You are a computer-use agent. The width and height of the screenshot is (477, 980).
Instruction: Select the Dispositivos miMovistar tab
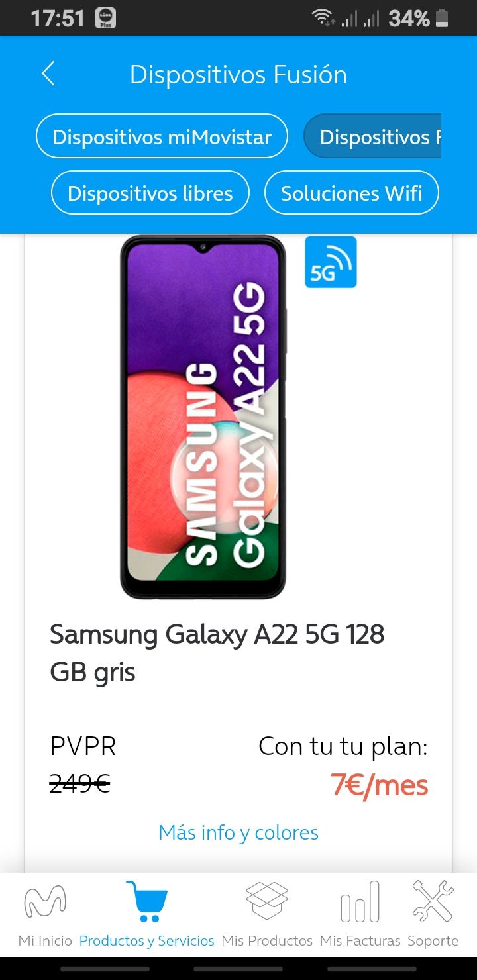click(162, 136)
